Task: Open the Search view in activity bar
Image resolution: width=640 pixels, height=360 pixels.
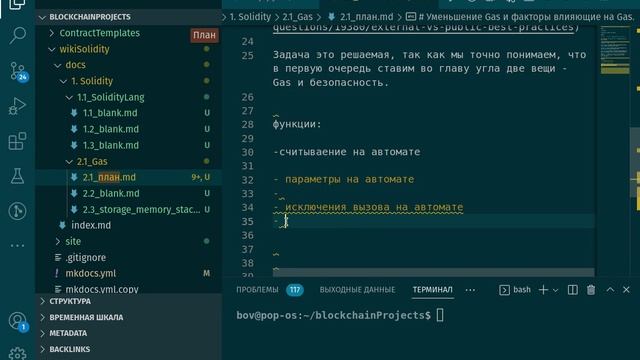Action: pyautogui.click(x=17, y=36)
